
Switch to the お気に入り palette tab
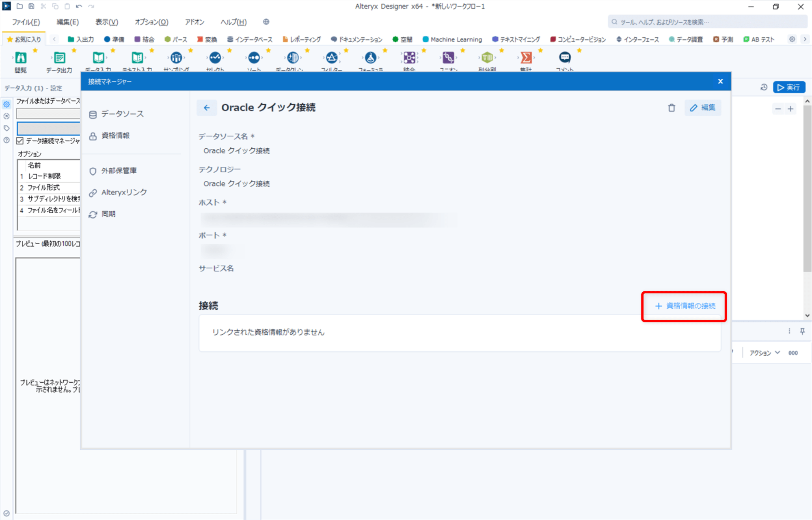tap(24, 39)
